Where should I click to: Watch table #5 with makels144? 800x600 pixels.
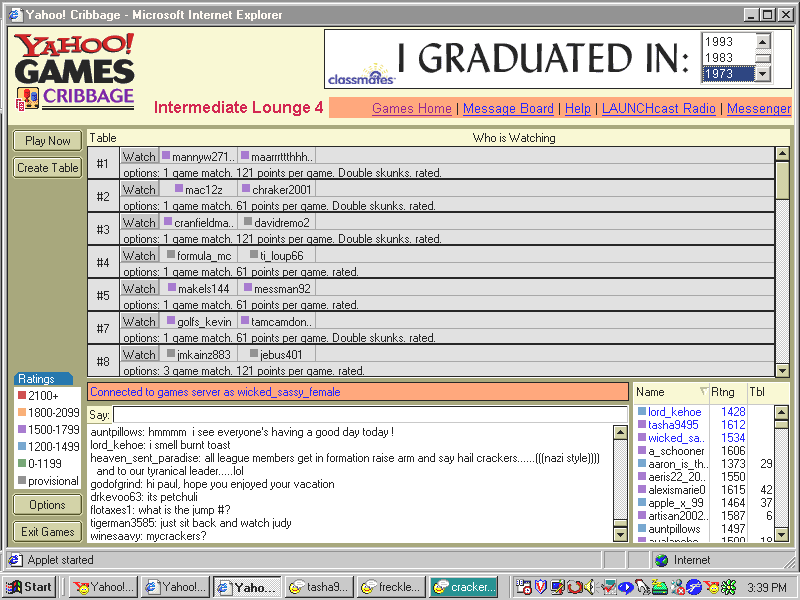tap(139, 288)
